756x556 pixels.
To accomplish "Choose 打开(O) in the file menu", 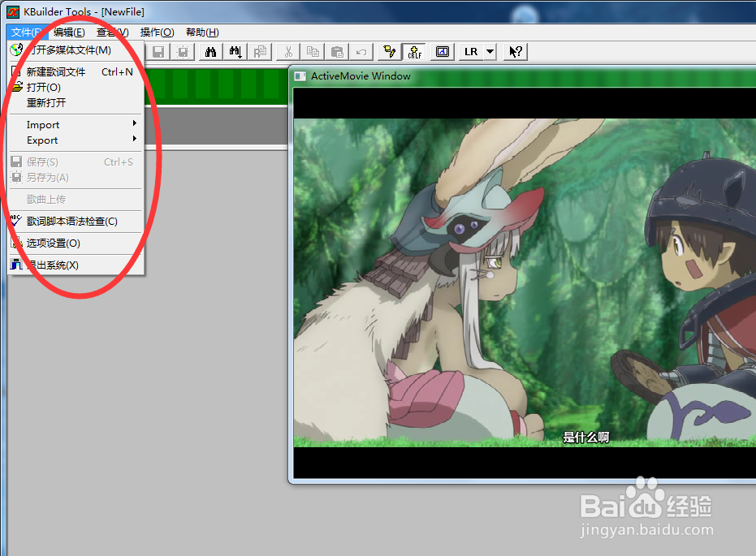I will (76, 87).
